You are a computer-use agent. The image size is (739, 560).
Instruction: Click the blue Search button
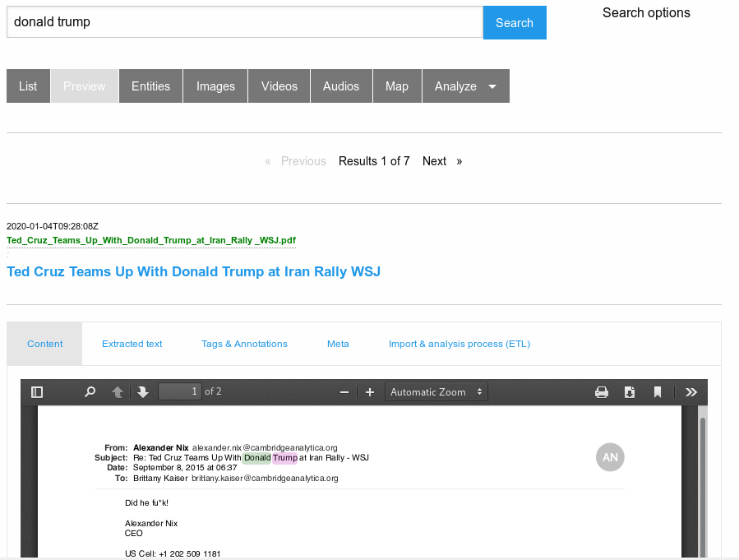pyautogui.click(x=515, y=23)
